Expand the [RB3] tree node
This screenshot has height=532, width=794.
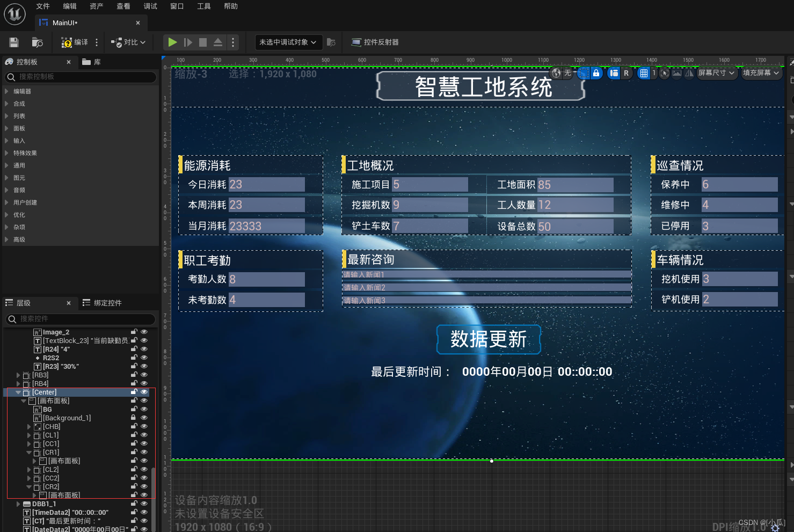coord(18,375)
